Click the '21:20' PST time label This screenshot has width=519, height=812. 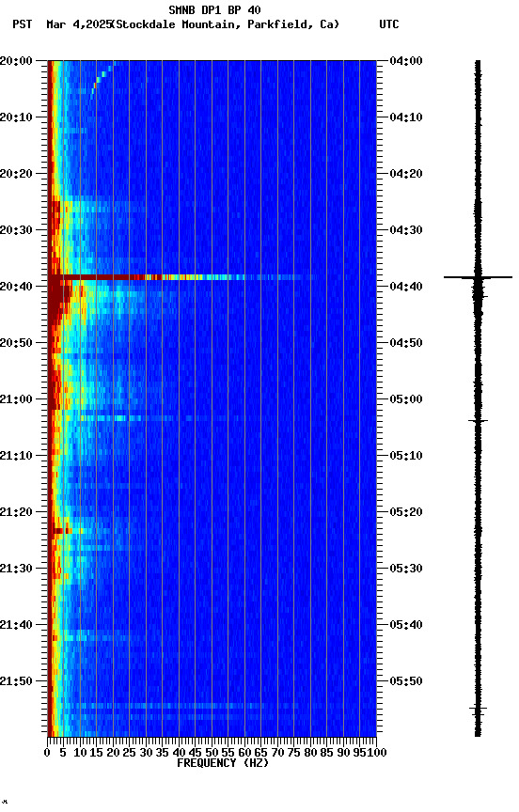tap(16, 512)
